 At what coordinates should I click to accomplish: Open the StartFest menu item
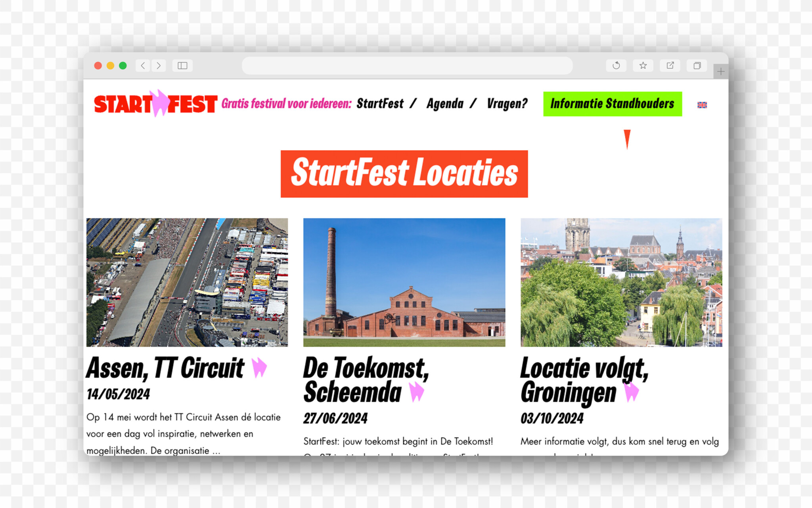click(x=379, y=104)
